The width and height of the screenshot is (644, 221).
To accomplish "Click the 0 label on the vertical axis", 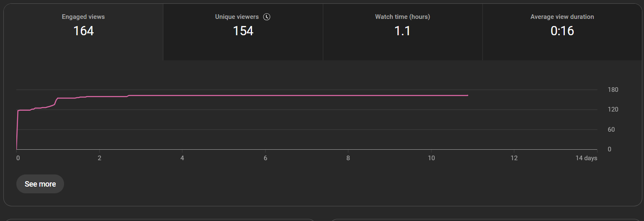I will click(609, 149).
